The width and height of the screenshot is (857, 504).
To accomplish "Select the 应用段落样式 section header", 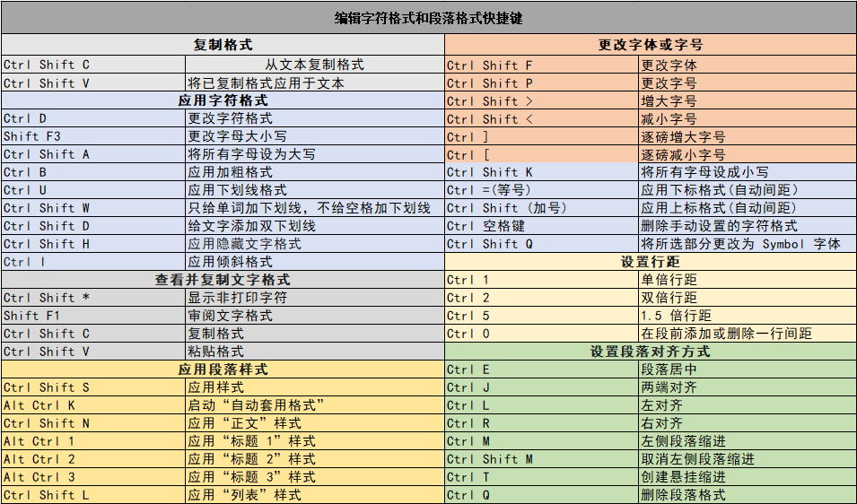I will (x=223, y=369).
